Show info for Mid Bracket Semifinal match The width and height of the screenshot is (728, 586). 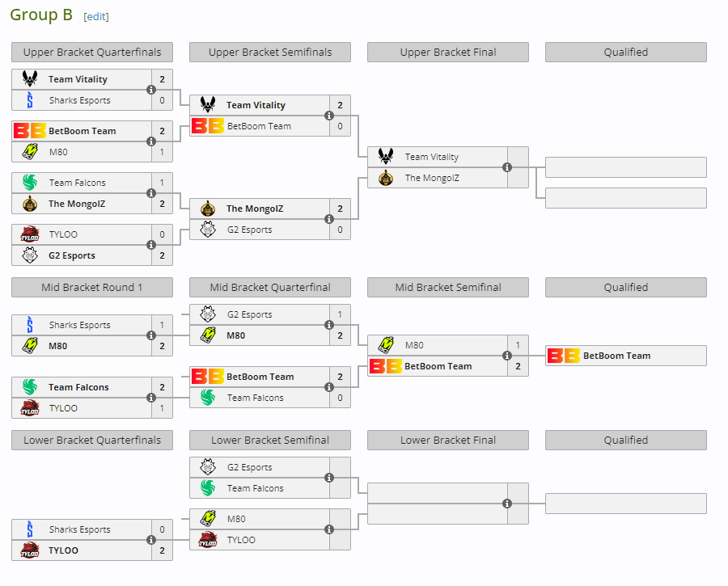[507, 356]
